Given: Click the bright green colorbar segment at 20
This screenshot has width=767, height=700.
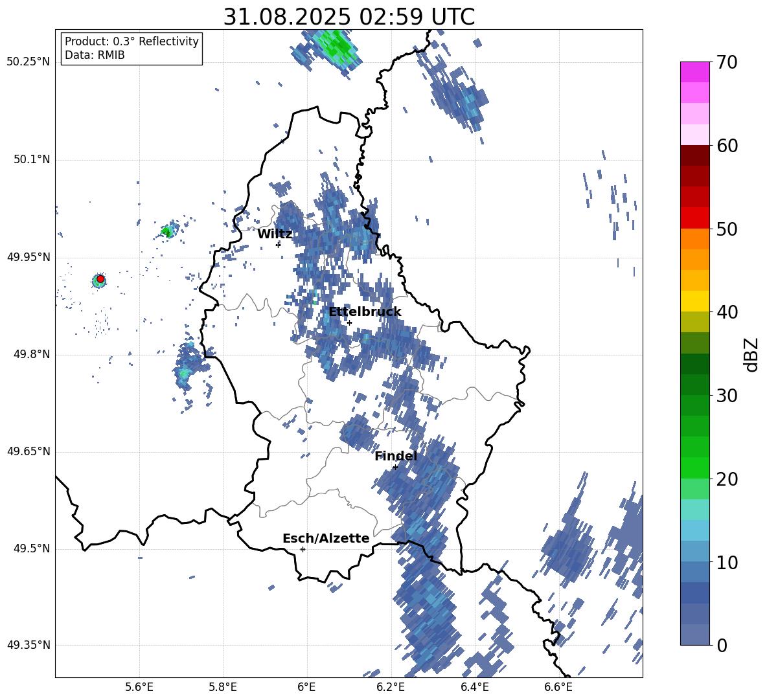Looking at the screenshot, I should click(694, 468).
